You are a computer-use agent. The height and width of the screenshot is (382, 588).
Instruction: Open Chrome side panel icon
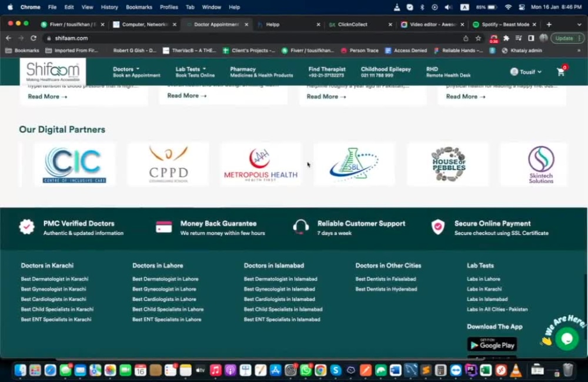click(531, 38)
